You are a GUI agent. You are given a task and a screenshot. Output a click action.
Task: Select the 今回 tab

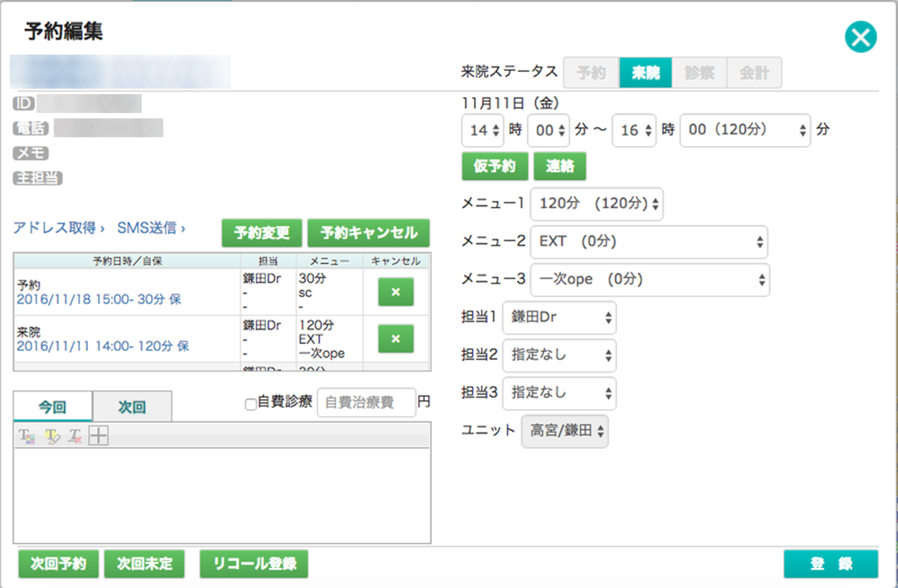point(52,407)
